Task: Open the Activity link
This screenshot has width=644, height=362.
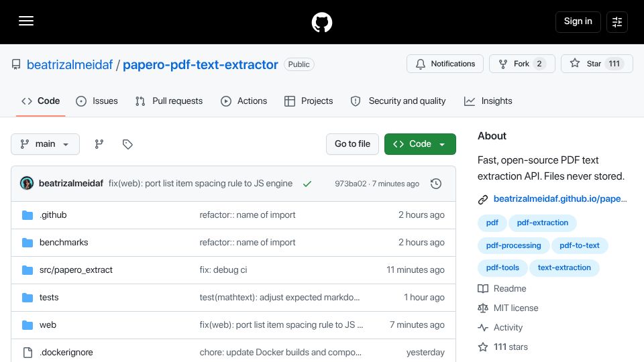Action: [500, 328]
